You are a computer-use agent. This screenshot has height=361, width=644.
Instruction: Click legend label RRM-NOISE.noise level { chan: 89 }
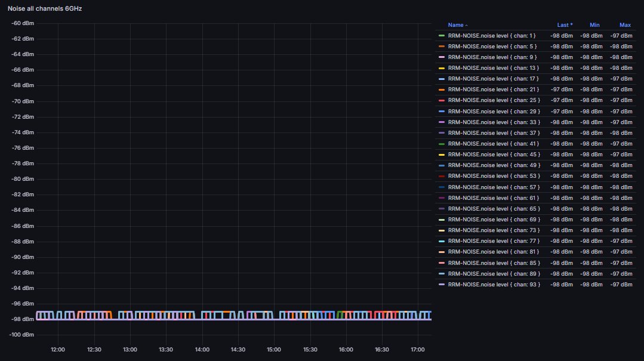pos(494,273)
